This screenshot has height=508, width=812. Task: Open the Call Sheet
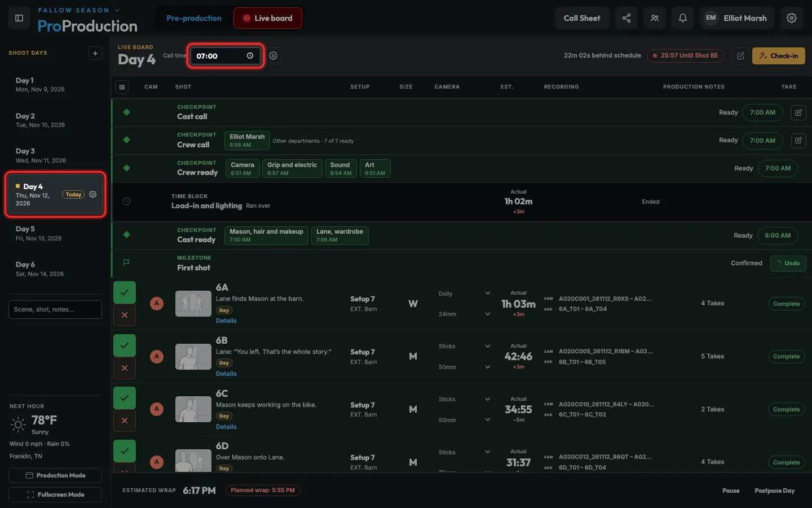(582, 18)
